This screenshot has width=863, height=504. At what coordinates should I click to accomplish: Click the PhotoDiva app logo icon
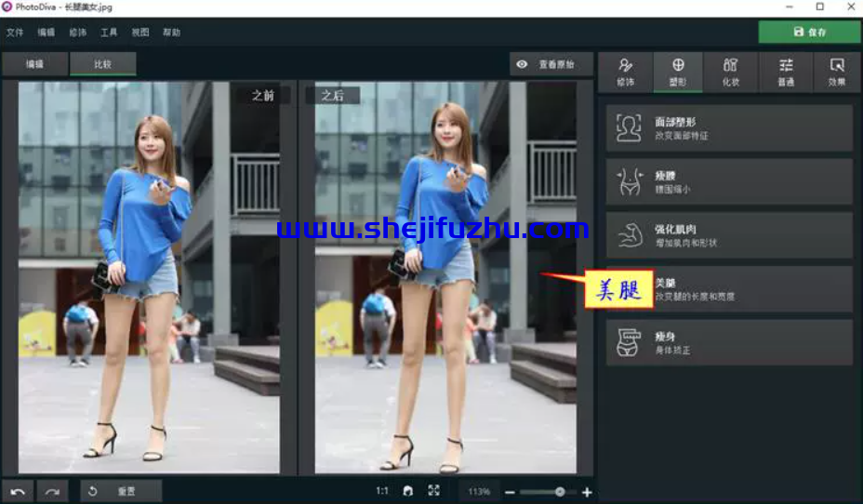point(7,7)
